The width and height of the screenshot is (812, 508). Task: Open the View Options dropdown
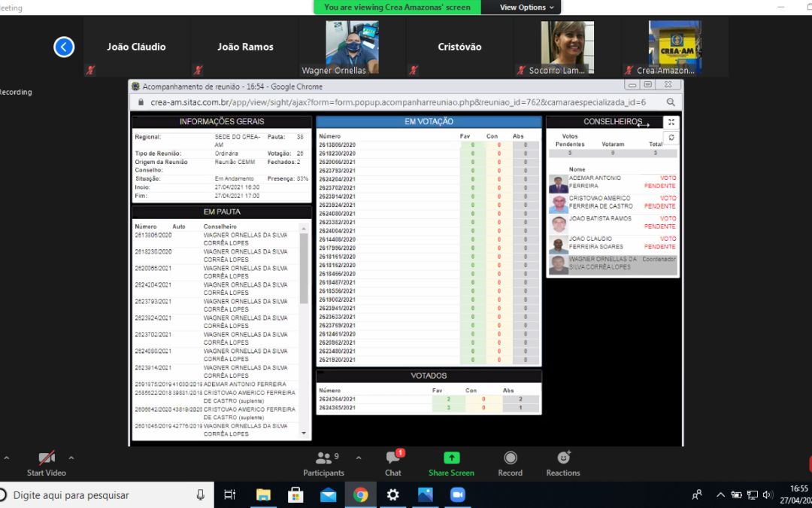pos(526,8)
